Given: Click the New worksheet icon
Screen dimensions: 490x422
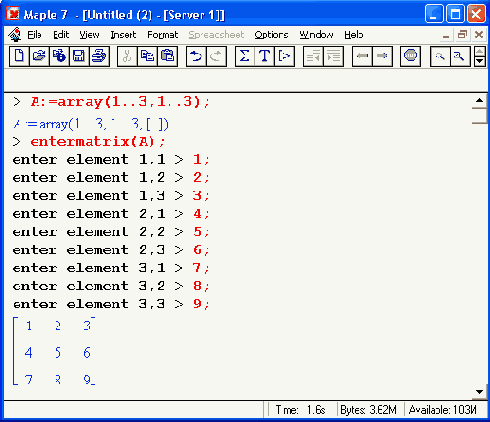Looking at the screenshot, I should tap(19, 56).
